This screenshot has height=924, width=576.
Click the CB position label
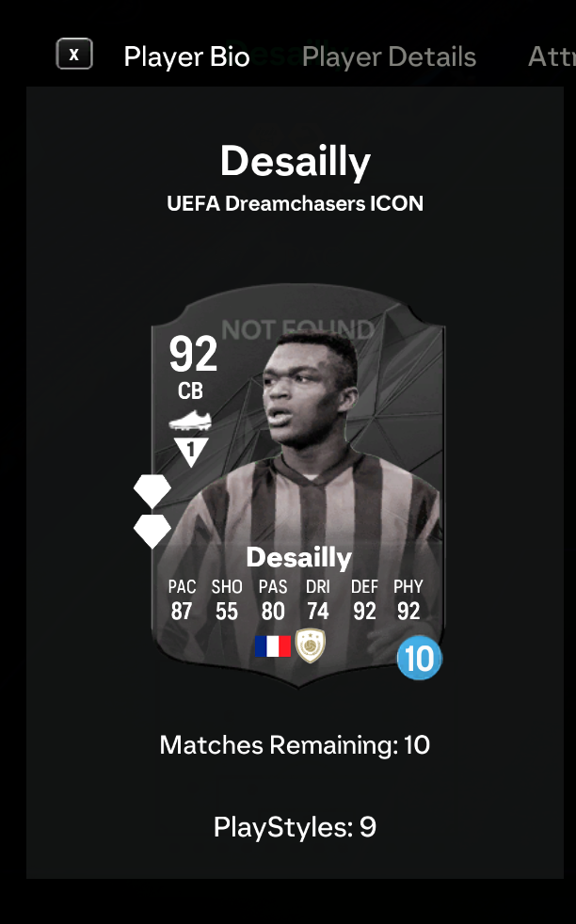click(x=190, y=390)
